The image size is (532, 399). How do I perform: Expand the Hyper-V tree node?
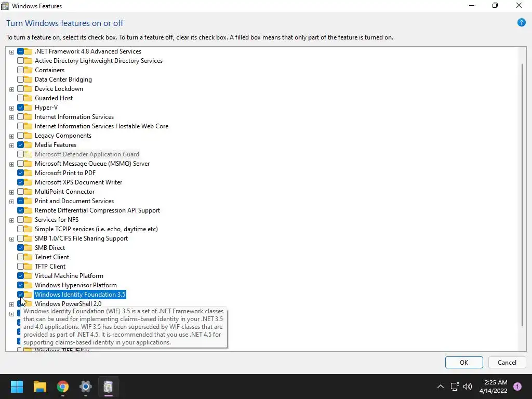tap(11, 108)
